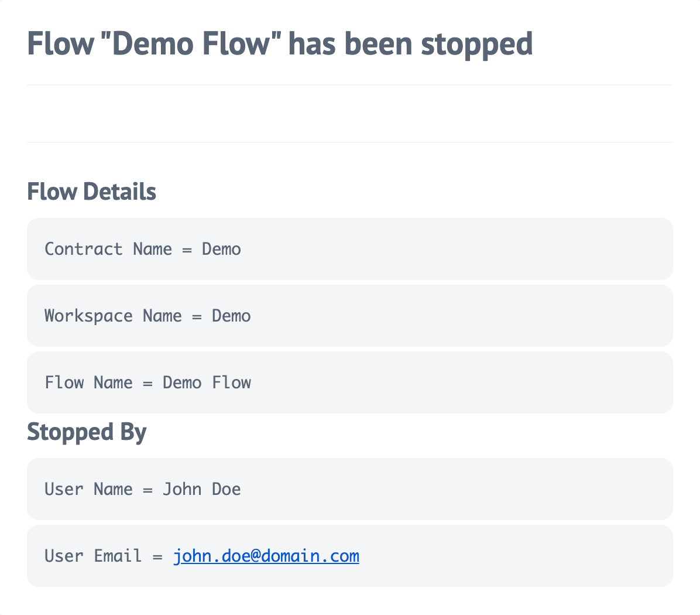Click the "has been stopped" title text

pos(410,44)
